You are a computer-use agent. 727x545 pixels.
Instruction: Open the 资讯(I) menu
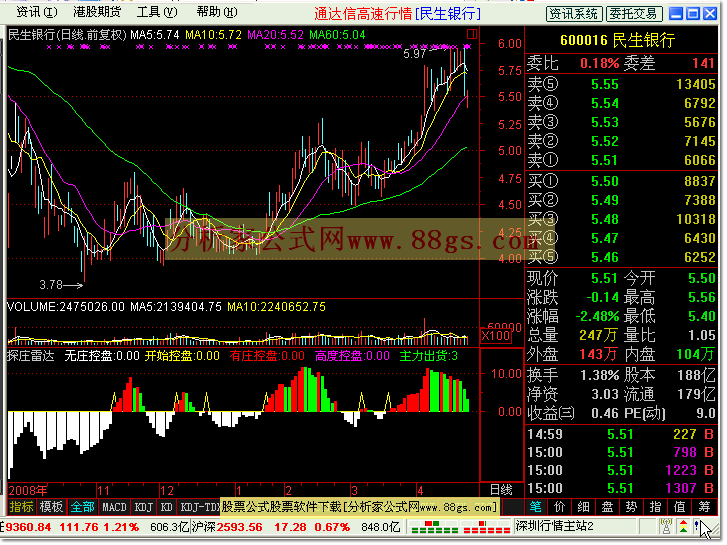coord(37,12)
